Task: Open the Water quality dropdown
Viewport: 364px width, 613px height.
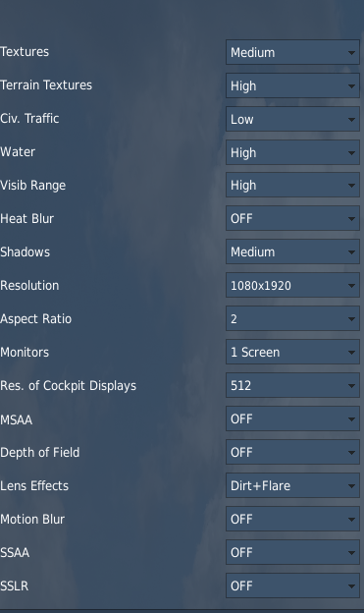Action: [x=292, y=152]
